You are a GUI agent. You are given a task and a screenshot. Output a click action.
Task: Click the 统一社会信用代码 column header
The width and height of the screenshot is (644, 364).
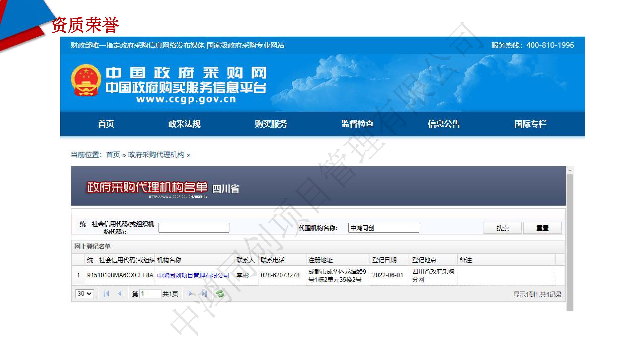[120, 260]
